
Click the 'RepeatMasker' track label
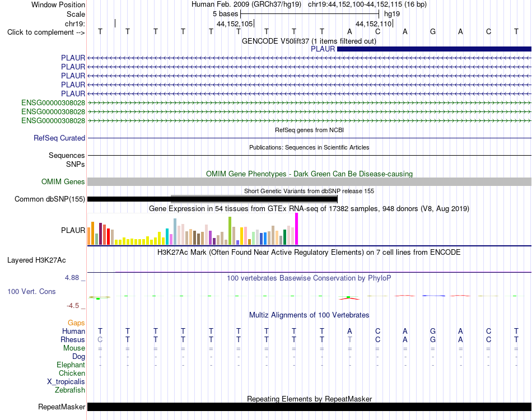[62, 407]
